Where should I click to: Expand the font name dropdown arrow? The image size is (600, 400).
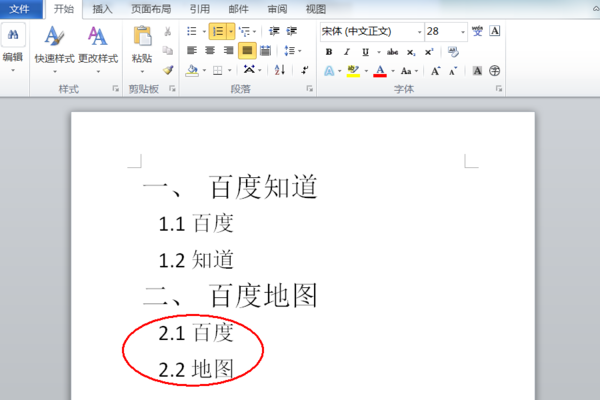coord(419,31)
